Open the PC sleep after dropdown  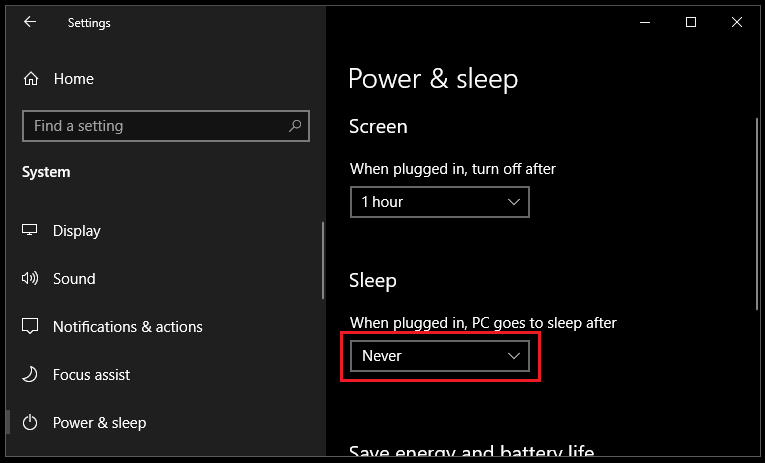pos(439,356)
